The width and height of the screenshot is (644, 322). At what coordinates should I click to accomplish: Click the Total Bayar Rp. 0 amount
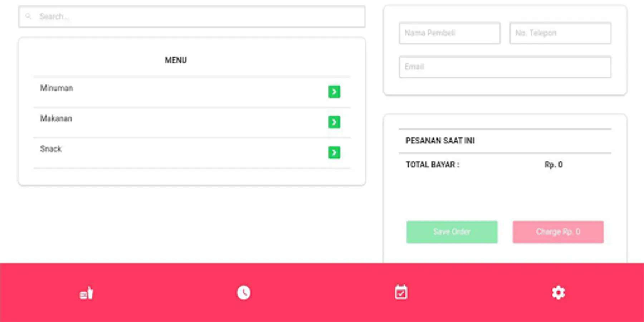553,165
